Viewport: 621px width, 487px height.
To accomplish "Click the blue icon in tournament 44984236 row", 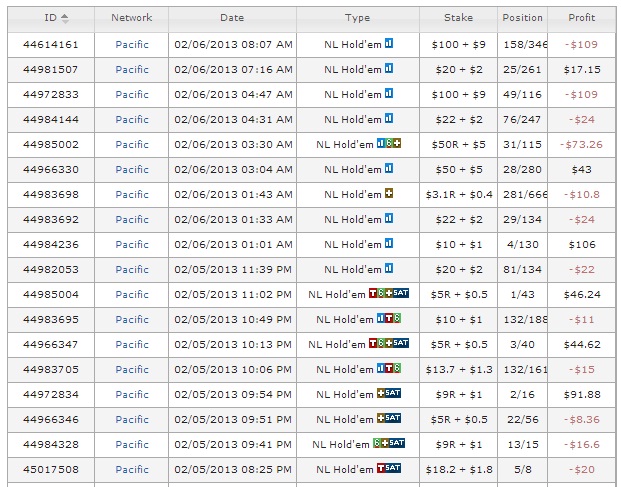I will [x=389, y=245].
